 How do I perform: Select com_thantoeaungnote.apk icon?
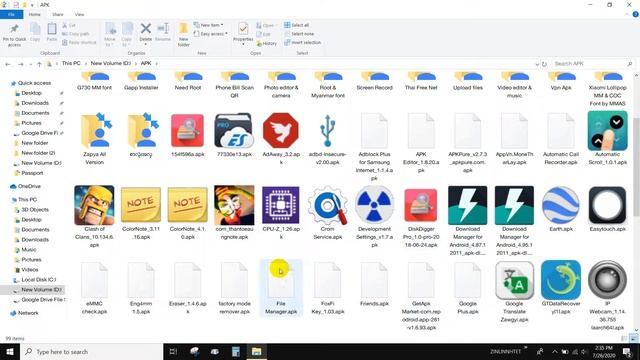pos(234,205)
